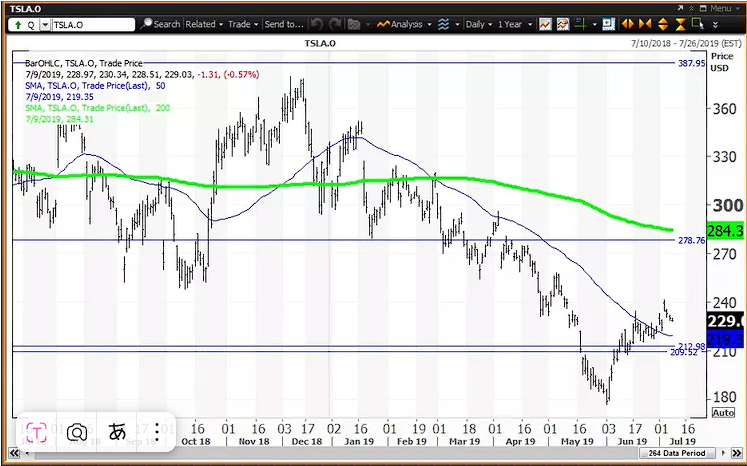Click the undo arrow icon
The height and width of the screenshot is (466, 747).
pyautogui.click(x=316, y=23)
